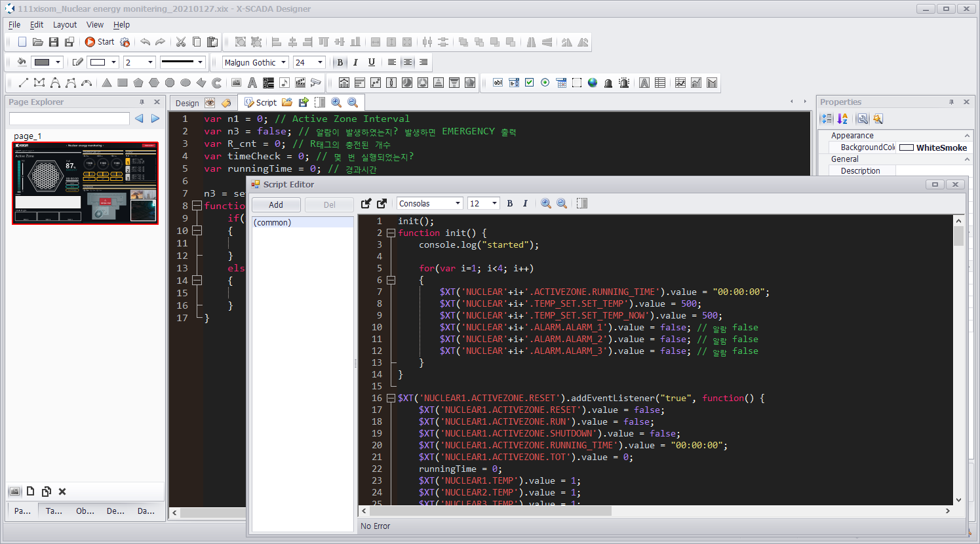980x544 pixels.
Task: Collapse the function init() code block
Action: point(391,233)
